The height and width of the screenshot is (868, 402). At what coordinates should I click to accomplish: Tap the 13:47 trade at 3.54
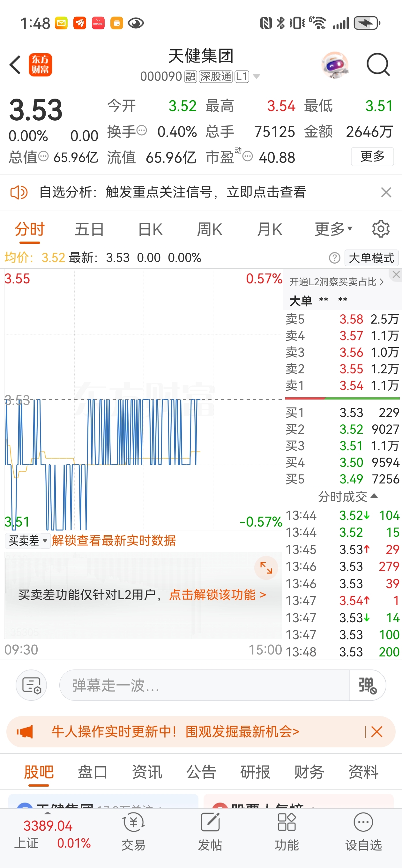click(x=342, y=601)
